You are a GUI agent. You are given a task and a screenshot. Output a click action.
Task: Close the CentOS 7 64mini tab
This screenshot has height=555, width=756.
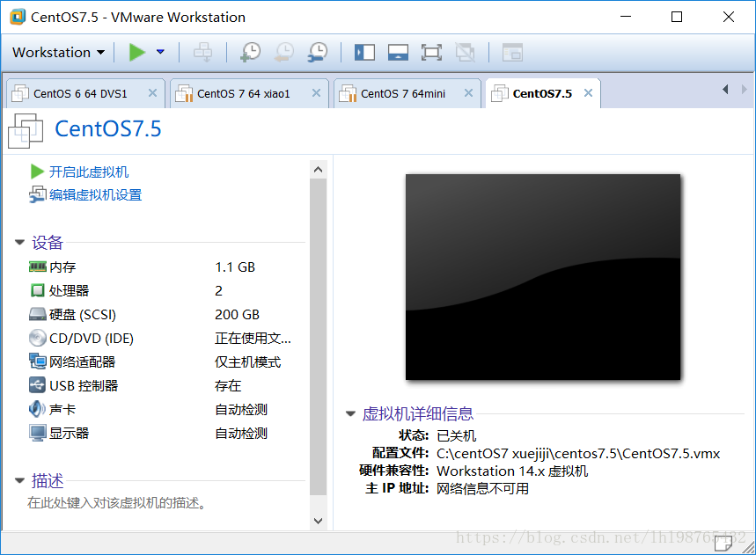tap(468, 93)
